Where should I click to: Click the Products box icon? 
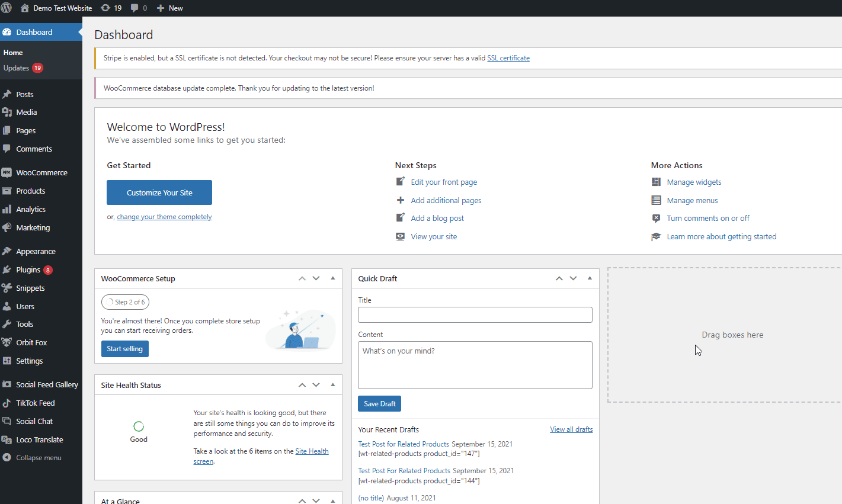click(7, 191)
